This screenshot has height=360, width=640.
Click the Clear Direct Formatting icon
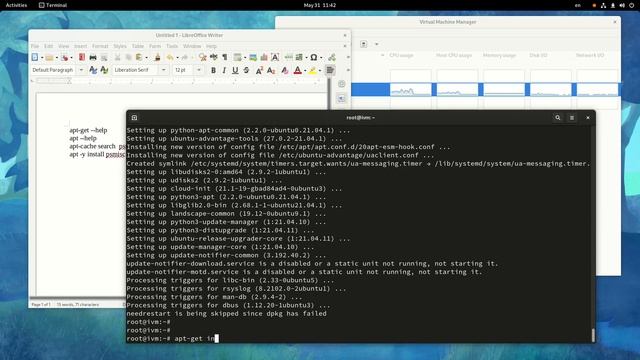(284, 70)
